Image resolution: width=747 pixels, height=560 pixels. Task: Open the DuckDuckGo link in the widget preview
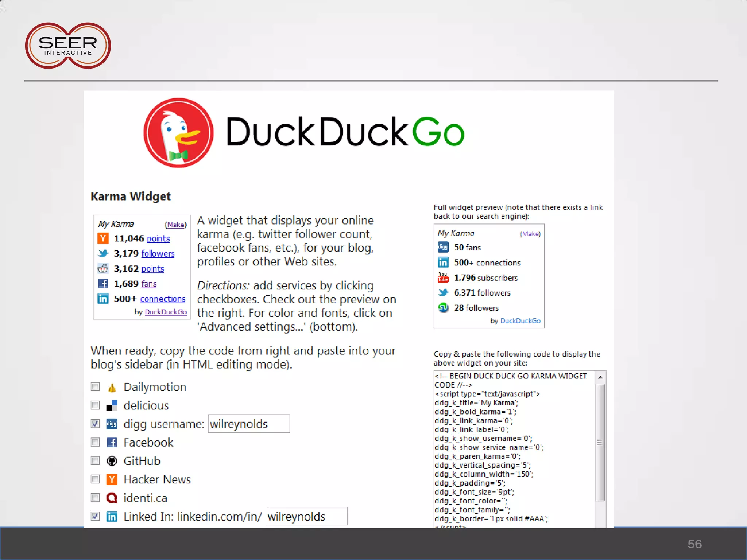click(520, 321)
